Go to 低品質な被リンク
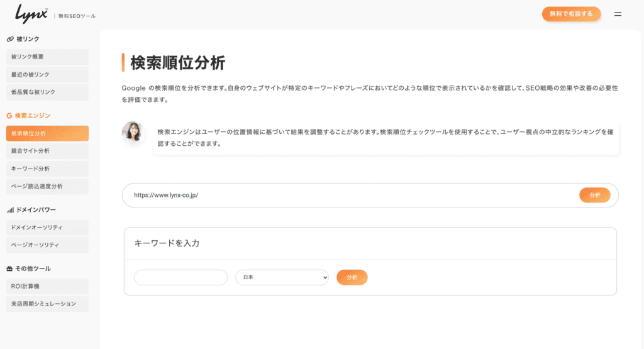 pyautogui.click(x=47, y=92)
